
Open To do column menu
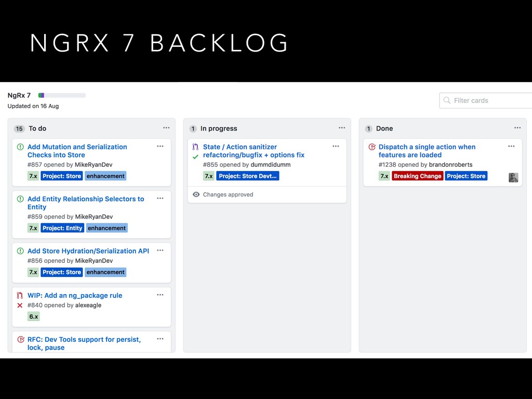[166, 128]
